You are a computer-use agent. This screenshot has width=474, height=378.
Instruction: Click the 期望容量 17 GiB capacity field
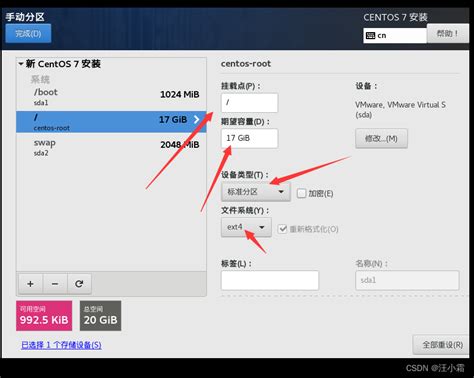249,138
